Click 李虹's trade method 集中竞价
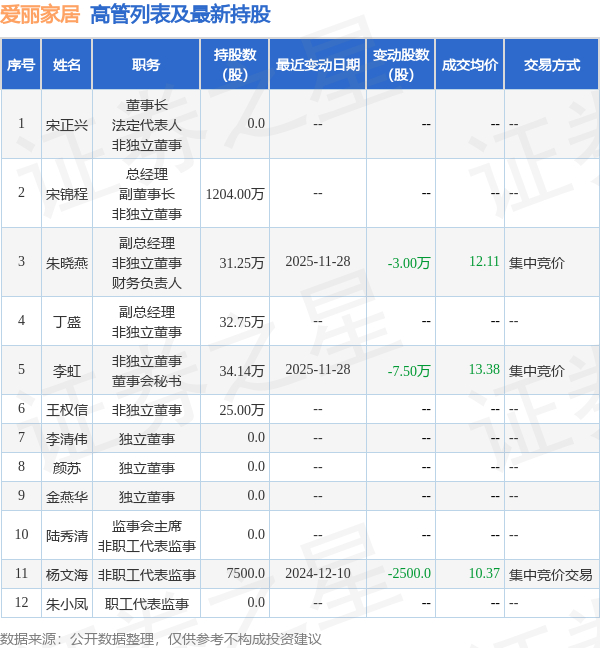Screen dimensions: 600x648 pos(536,371)
